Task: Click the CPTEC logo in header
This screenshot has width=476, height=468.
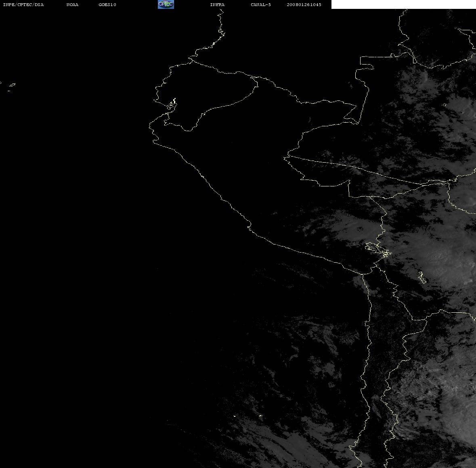Action: pos(166,4)
